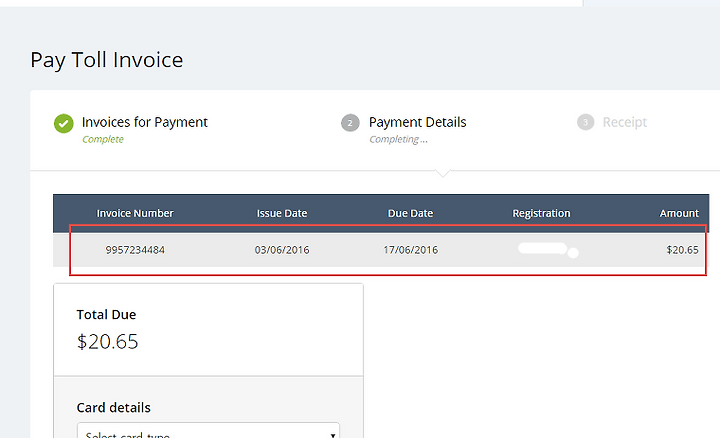
Task: Click issue date 03/06/2016
Action: (282, 250)
